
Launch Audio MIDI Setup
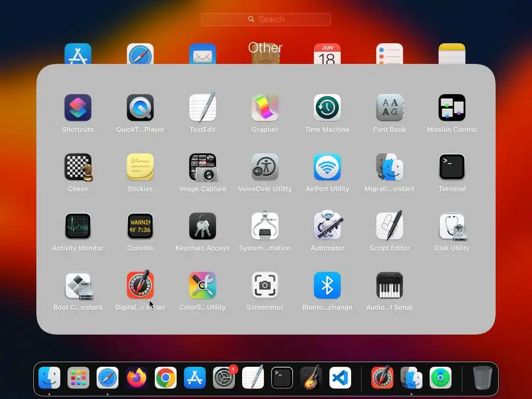(x=390, y=285)
